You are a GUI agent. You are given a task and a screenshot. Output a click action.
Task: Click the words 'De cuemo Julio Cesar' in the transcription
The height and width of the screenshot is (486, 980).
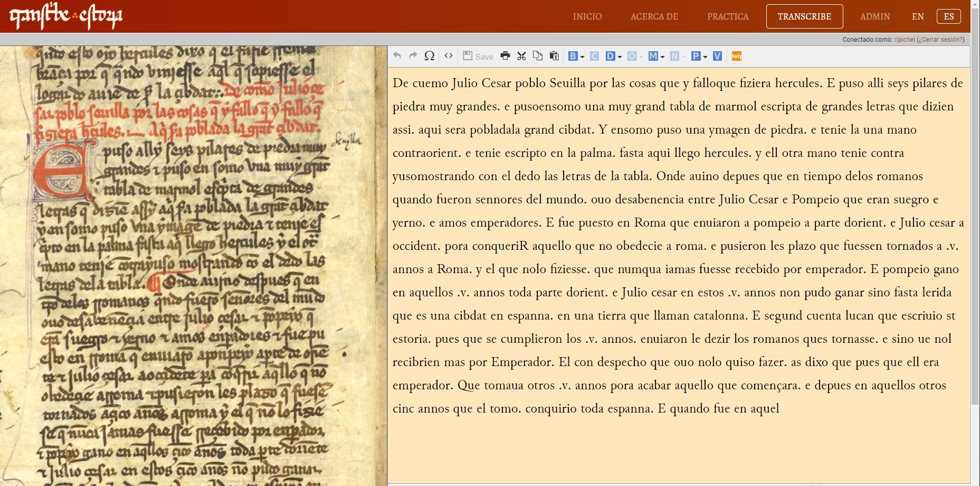tap(452, 83)
